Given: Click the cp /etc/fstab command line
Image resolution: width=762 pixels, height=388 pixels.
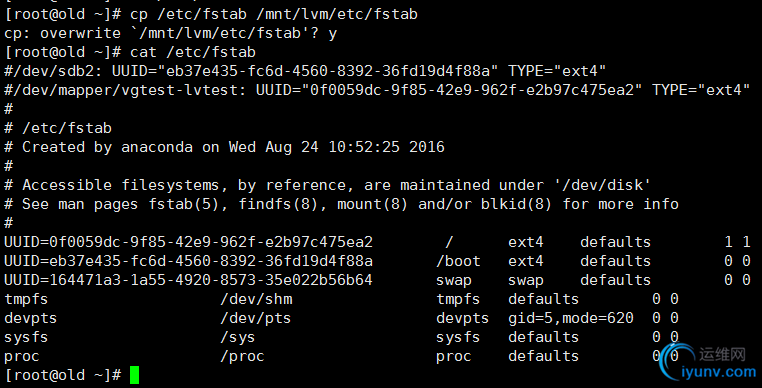Looking at the screenshot, I should coord(211,14).
